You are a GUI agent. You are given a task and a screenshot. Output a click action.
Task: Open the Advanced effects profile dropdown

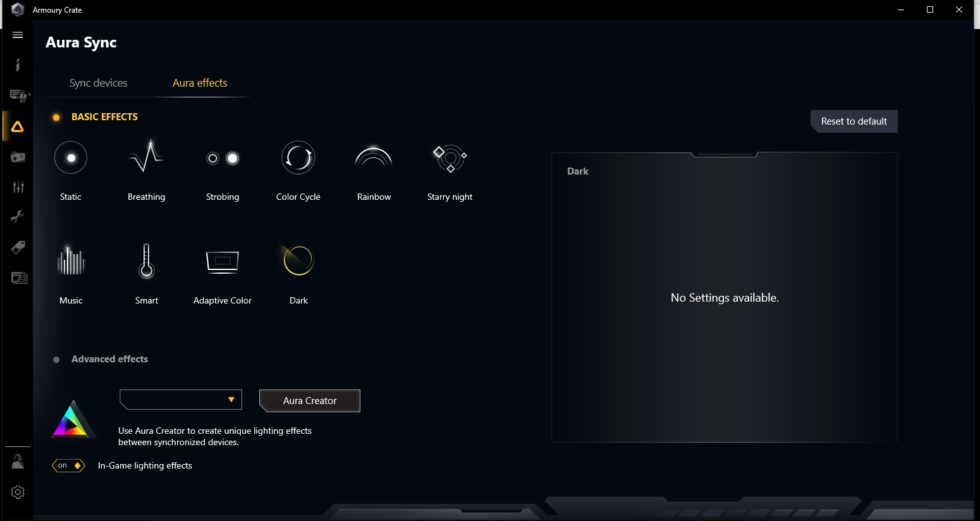tap(181, 400)
